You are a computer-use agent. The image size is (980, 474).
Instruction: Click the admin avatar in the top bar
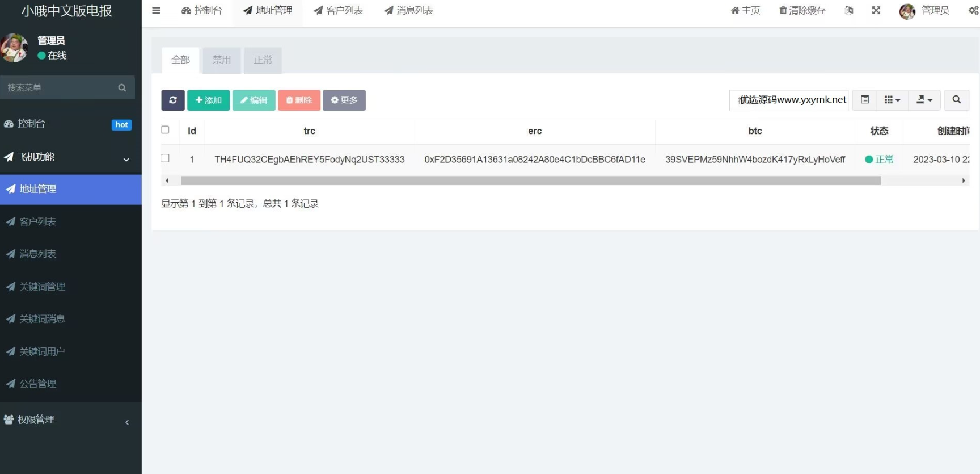pos(907,11)
